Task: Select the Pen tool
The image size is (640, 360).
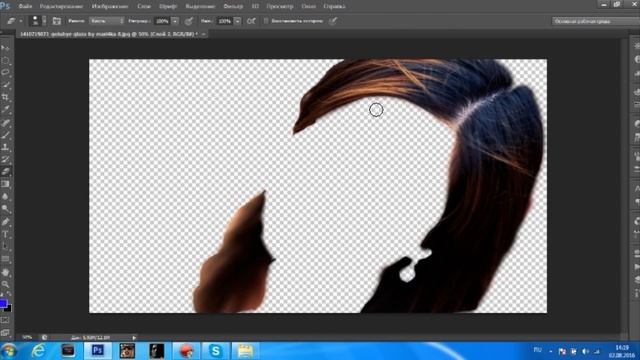Action: coord(5,222)
